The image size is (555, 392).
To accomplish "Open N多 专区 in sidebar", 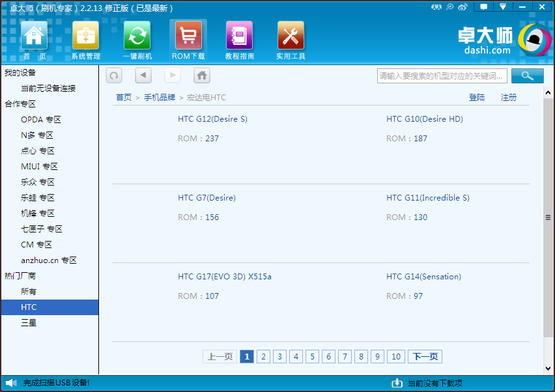I will point(50,135).
